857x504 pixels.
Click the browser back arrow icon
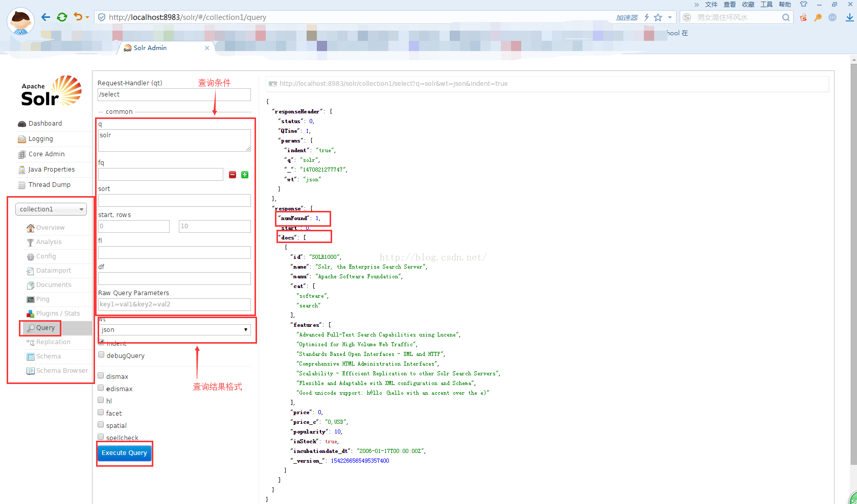pos(45,17)
